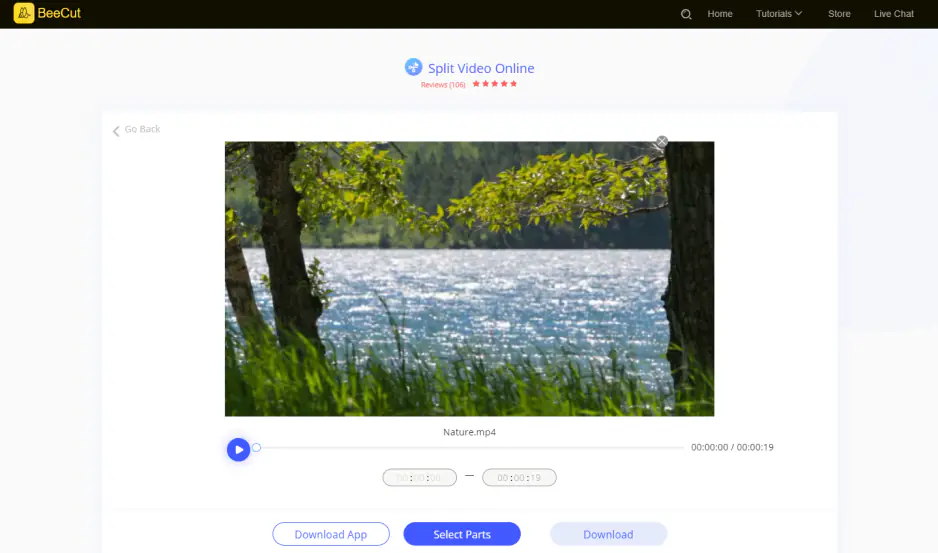Screen dimensions: 938x553
Task: Focus the end time 00:00:19 field
Action: pos(519,478)
